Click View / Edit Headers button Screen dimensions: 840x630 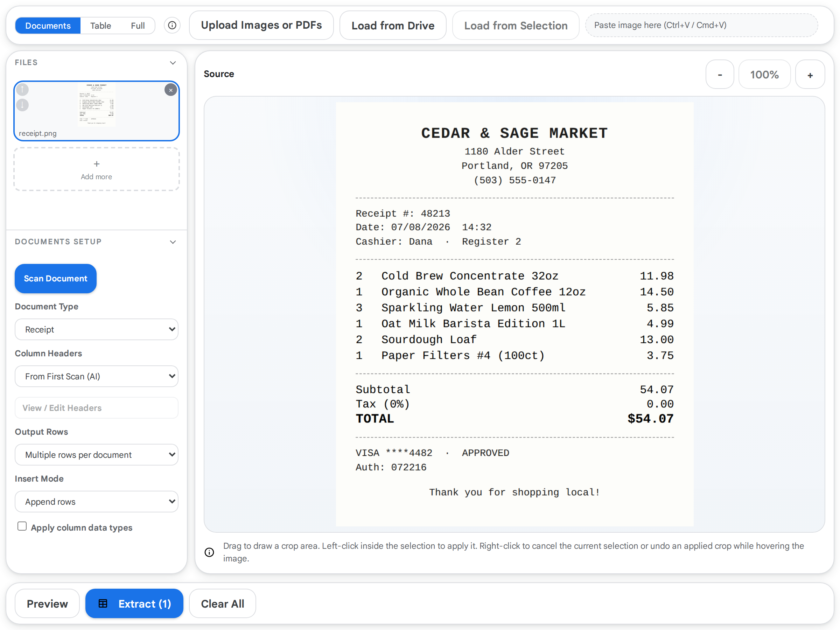coord(97,408)
